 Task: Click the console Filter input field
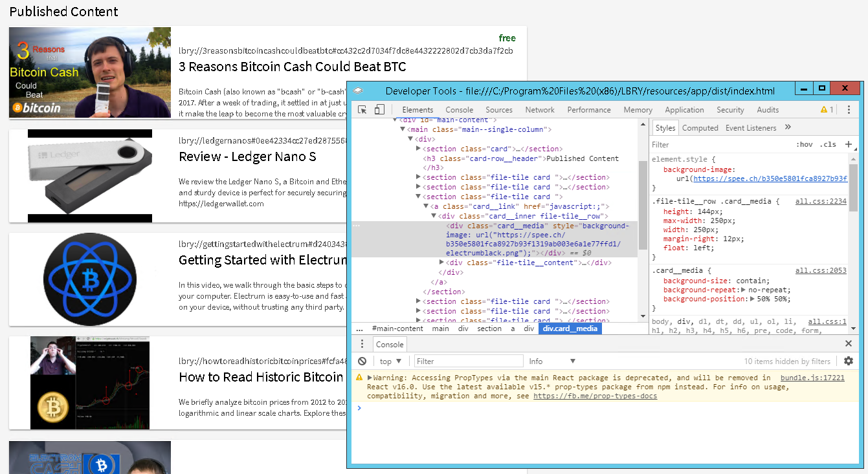[469, 361]
